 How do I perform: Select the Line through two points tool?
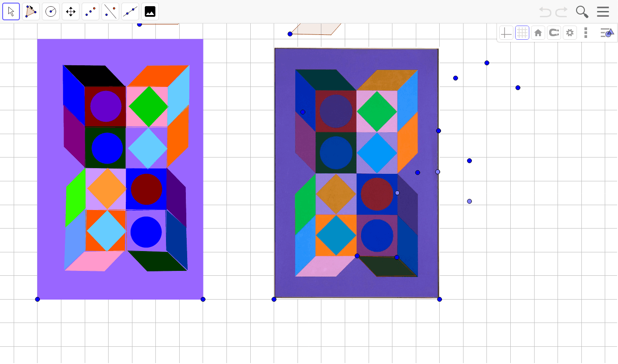tap(130, 11)
